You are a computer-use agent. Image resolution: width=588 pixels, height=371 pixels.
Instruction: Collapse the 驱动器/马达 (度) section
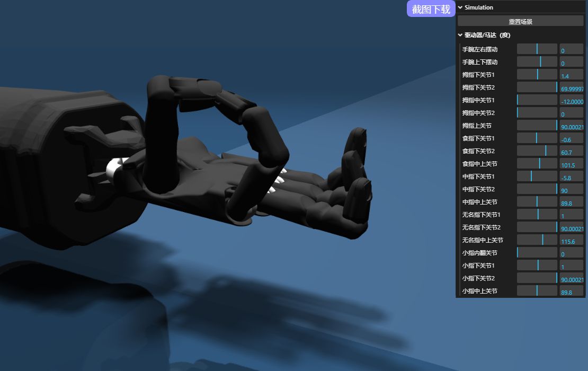click(x=460, y=36)
